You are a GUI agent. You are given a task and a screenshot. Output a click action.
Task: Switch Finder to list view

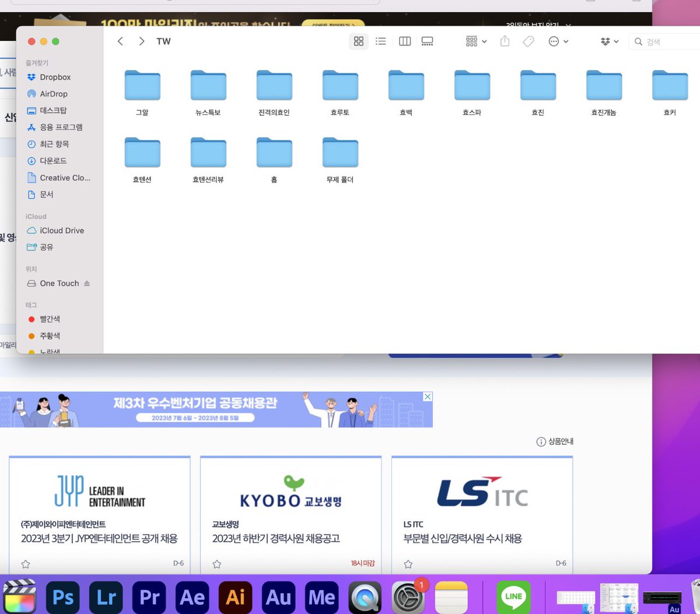[x=381, y=41]
